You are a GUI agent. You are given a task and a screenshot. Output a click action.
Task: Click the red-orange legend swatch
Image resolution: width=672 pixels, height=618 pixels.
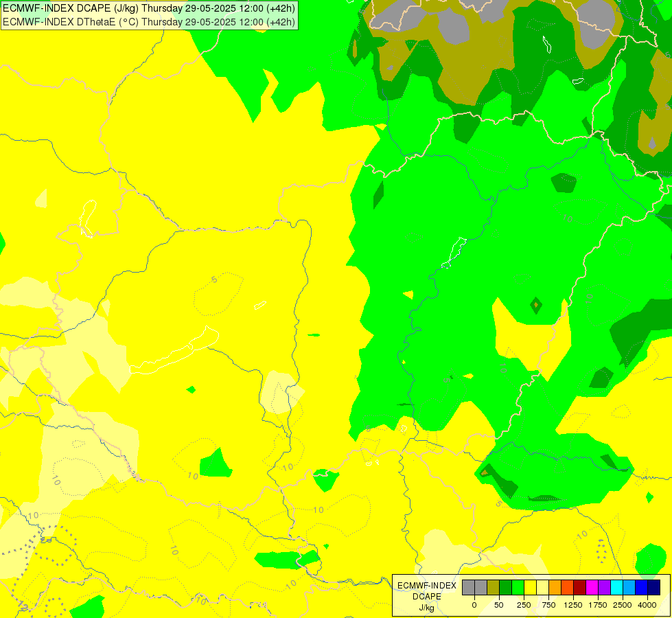pyautogui.click(x=568, y=587)
